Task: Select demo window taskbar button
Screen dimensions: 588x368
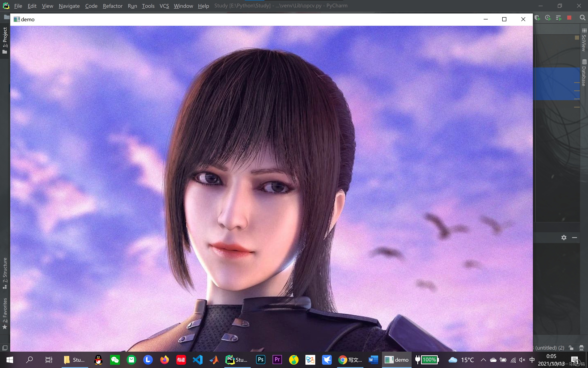Action: point(396,360)
